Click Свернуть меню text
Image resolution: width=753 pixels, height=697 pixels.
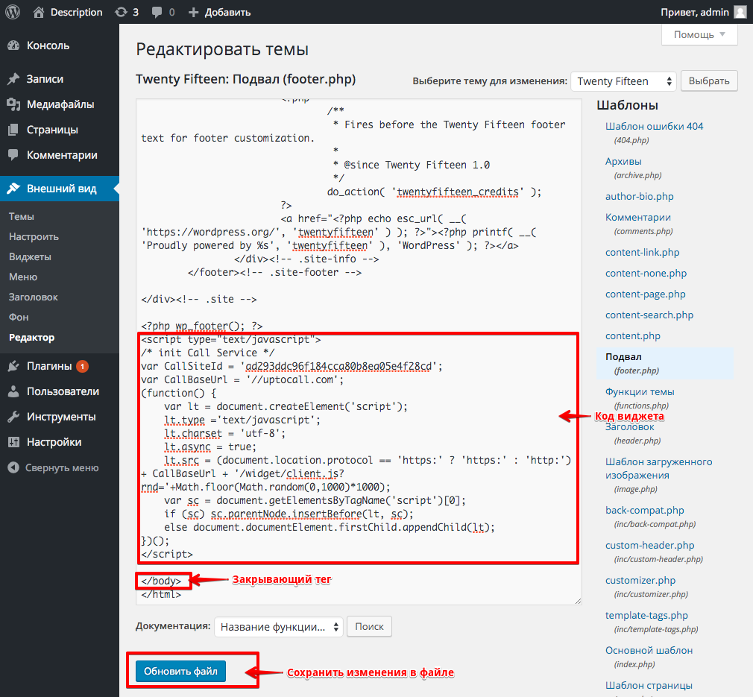click(x=62, y=468)
